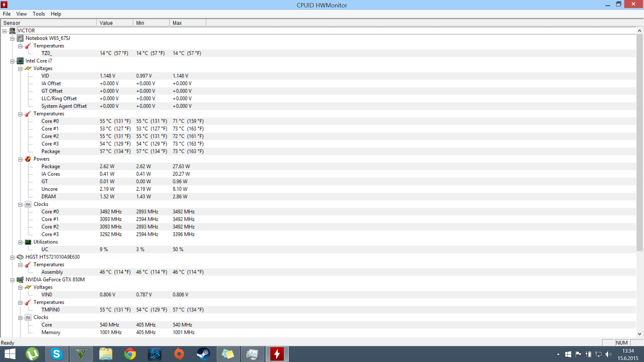
Task: Click the Notebook W65_67SJ motherboard icon
Action: (x=20, y=38)
